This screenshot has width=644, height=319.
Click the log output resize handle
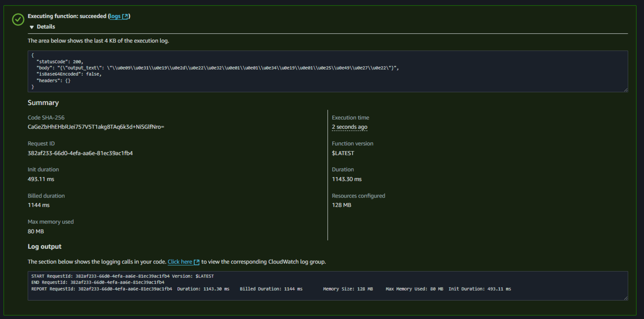click(x=626, y=298)
